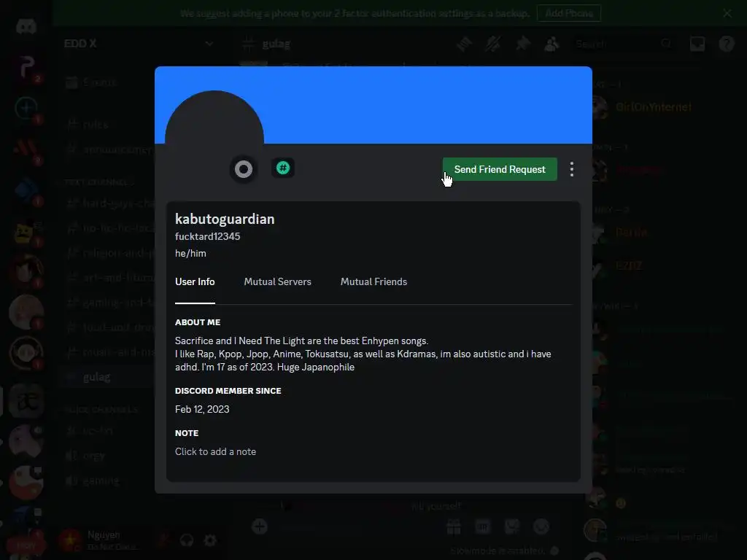Click the gulag channel name in header
The width and height of the screenshot is (747, 560).
(x=276, y=44)
